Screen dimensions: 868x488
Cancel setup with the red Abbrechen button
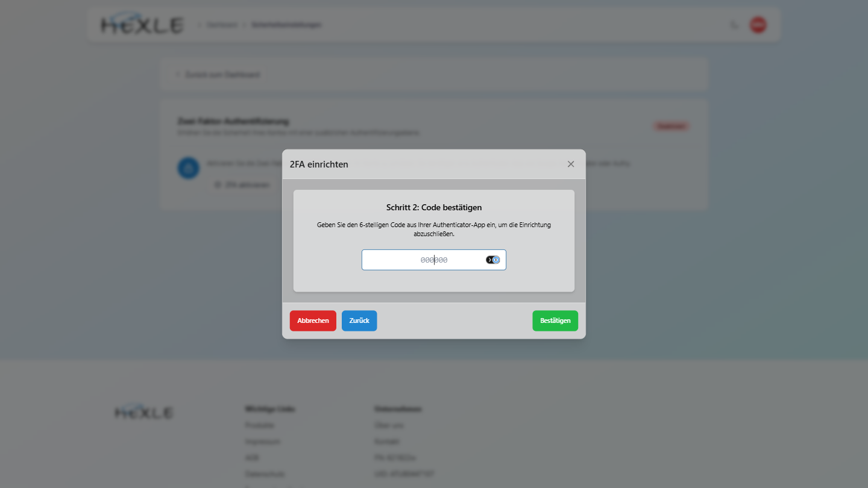(x=313, y=321)
